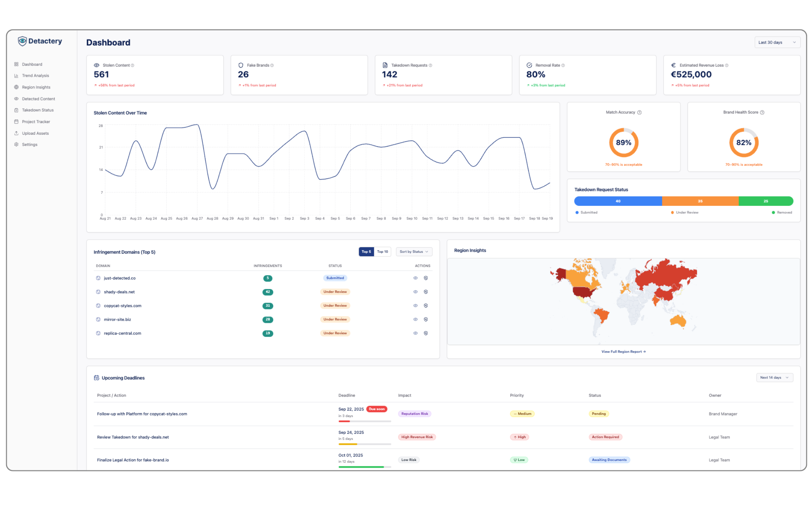Expand the Sort by Status dropdown
The width and height of the screenshot is (812, 508).
(414, 252)
